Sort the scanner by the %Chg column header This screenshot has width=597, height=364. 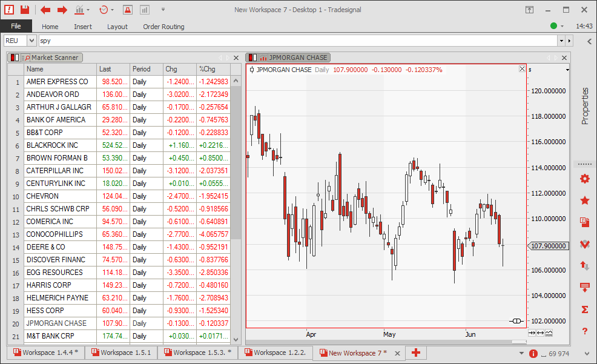click(214, 69)
